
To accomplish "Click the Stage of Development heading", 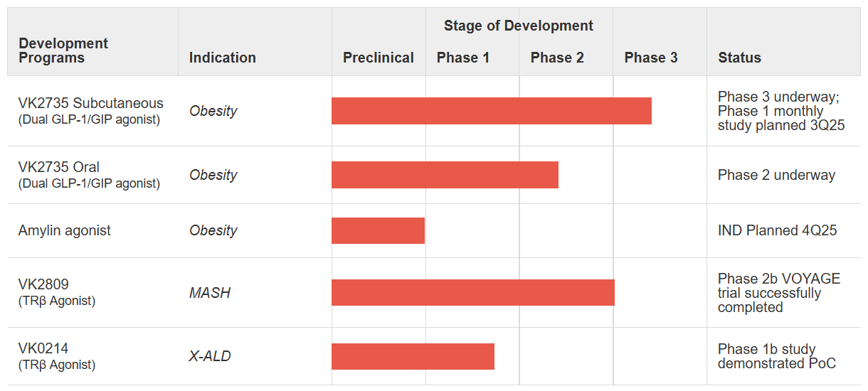I will coord(518,26).
